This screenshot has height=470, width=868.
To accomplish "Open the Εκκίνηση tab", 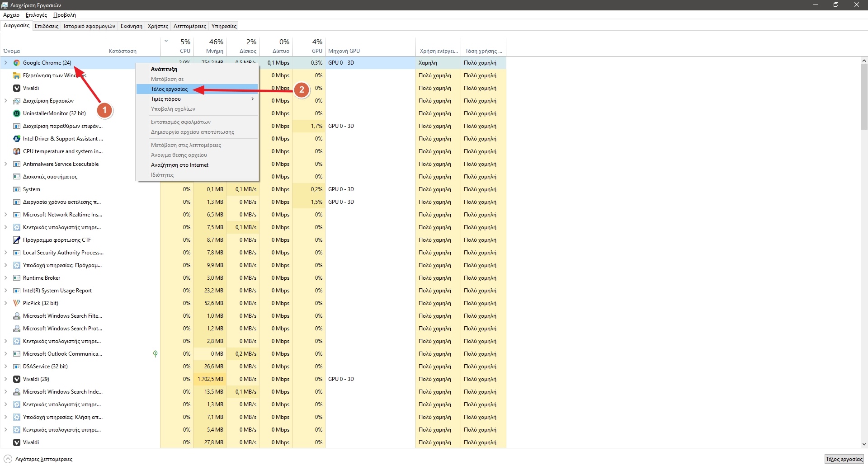I will tap(131, 26).
